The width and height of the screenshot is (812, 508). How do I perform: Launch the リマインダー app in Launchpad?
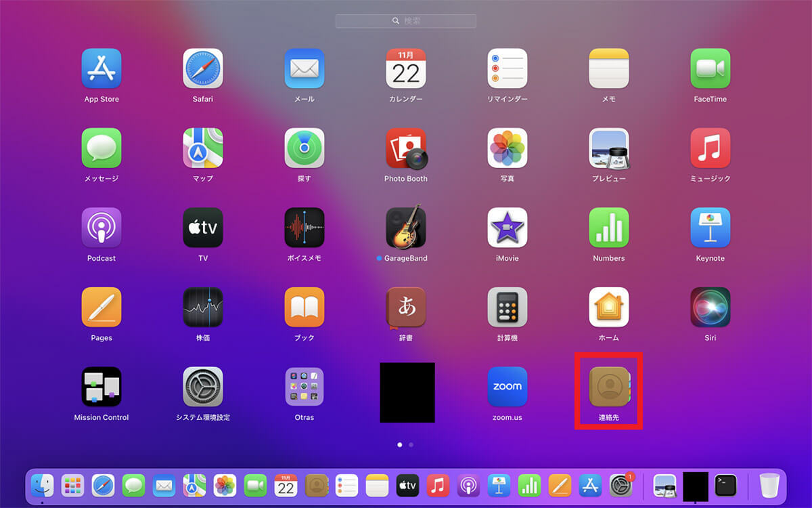pyautogui.click(x=507, y=68)
